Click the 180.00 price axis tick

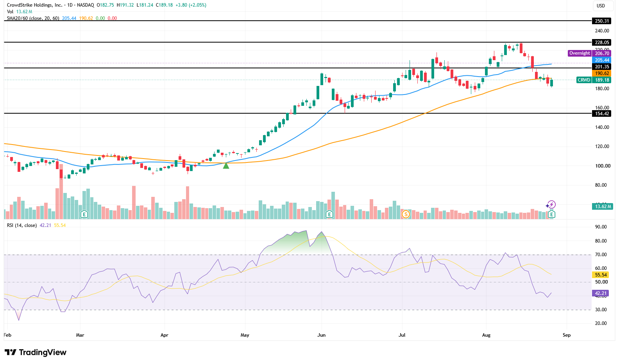tap(602, 89)
